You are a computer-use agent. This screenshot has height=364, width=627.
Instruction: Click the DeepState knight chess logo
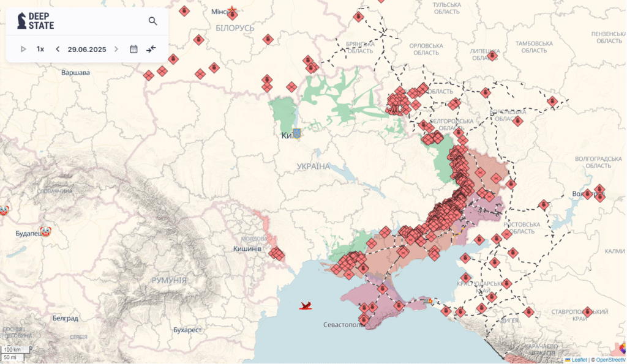point(22,20)
